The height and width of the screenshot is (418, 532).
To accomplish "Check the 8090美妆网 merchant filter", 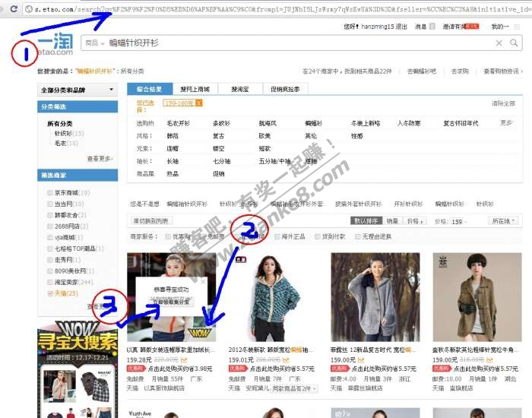I will coord(50,271).
